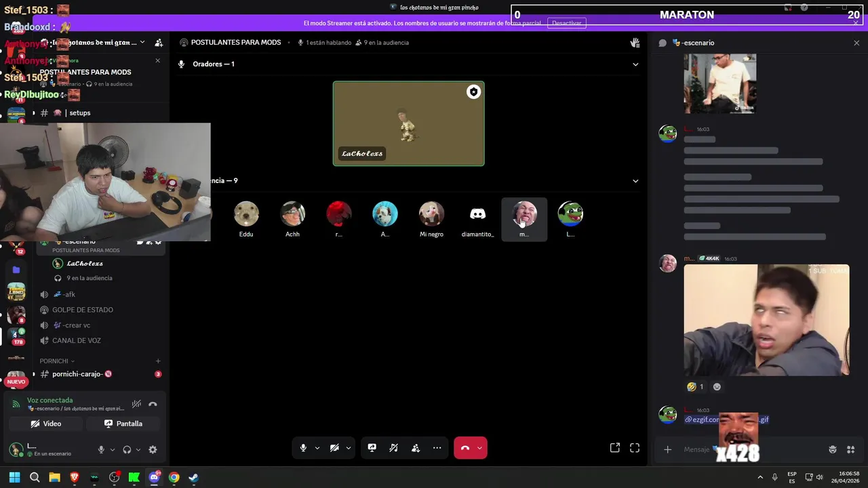Show hidden system tray icons
The image size is (868, 488).
click(x=759, y=477)
